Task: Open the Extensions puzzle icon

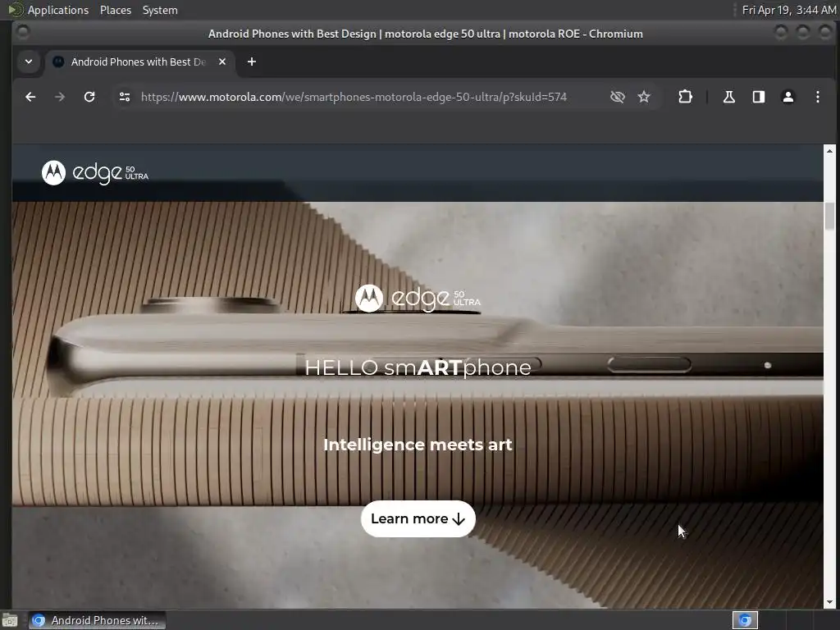Action: pos(685,97)
